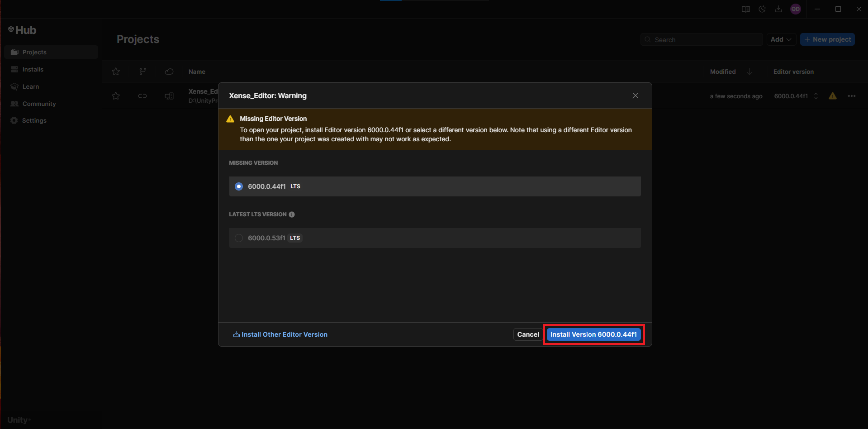This screenshot has width=868, height=429.
Task: Open Settings from the sidebar
Action: click(x=34, y=120)
